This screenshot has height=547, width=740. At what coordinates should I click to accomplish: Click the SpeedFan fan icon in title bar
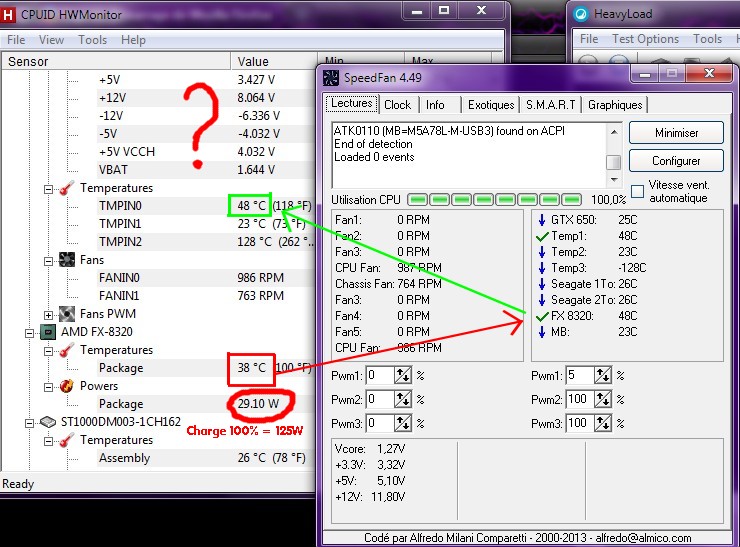click(x=331, y=78)
